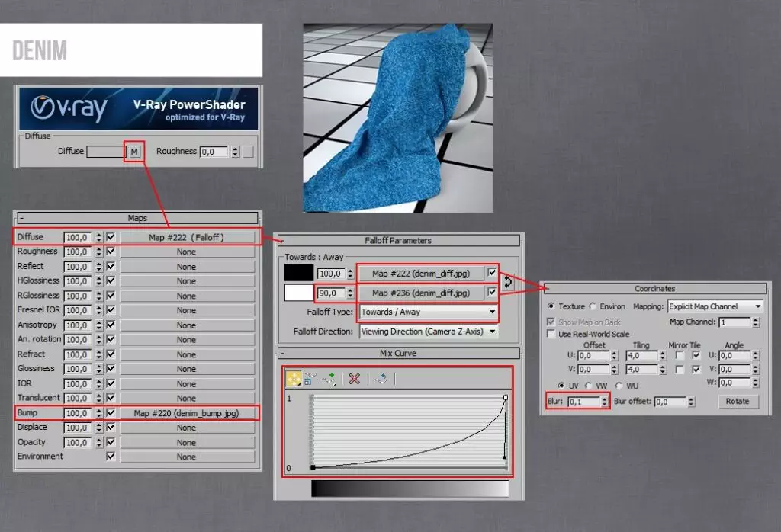Uncheck Use Real-World Scale

(551, 334)
